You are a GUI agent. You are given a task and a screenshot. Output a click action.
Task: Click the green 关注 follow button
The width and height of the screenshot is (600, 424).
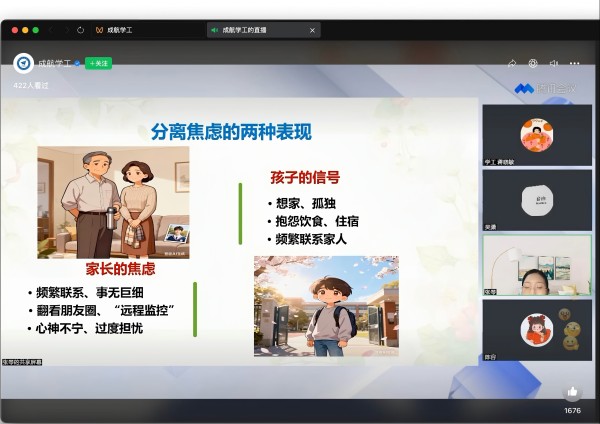pos(99,63)
